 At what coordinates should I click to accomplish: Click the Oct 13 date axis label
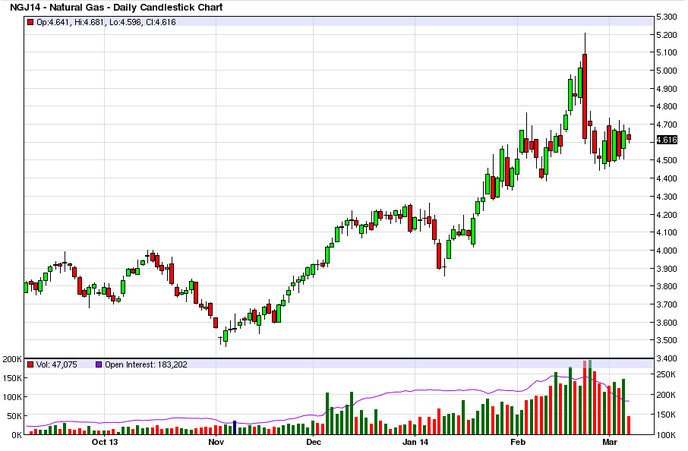pos(104,441)
